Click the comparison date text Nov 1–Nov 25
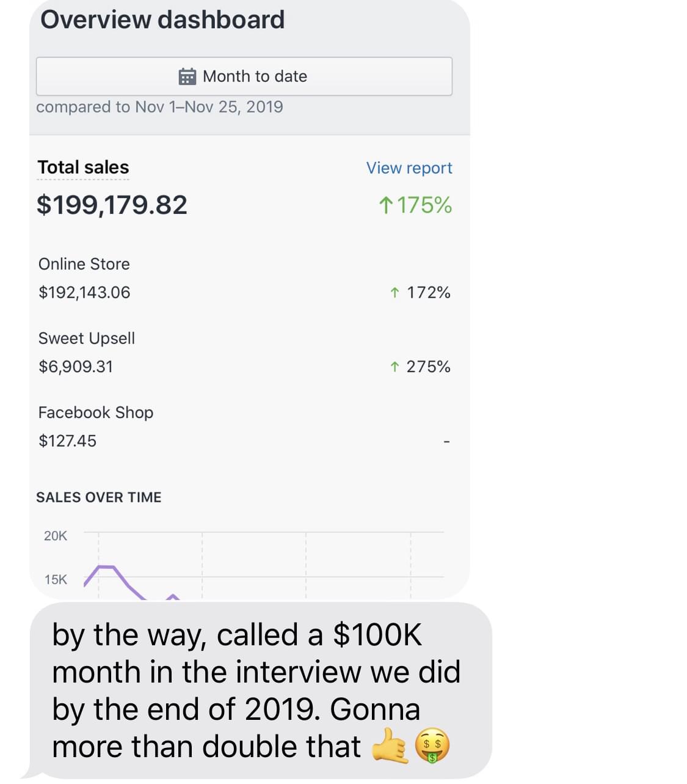This screenshot has height=784, width=687. 186,107
